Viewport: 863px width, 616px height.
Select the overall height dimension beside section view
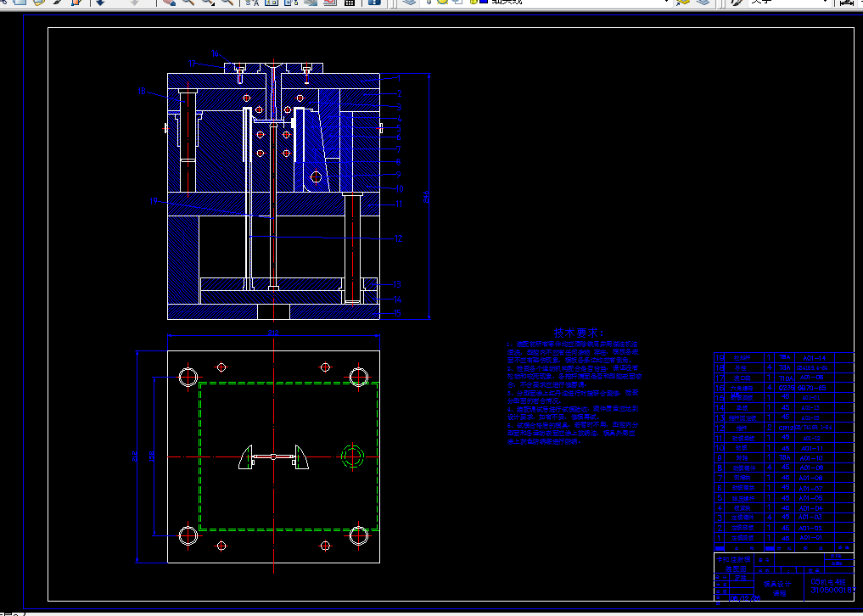click(425, 197)
